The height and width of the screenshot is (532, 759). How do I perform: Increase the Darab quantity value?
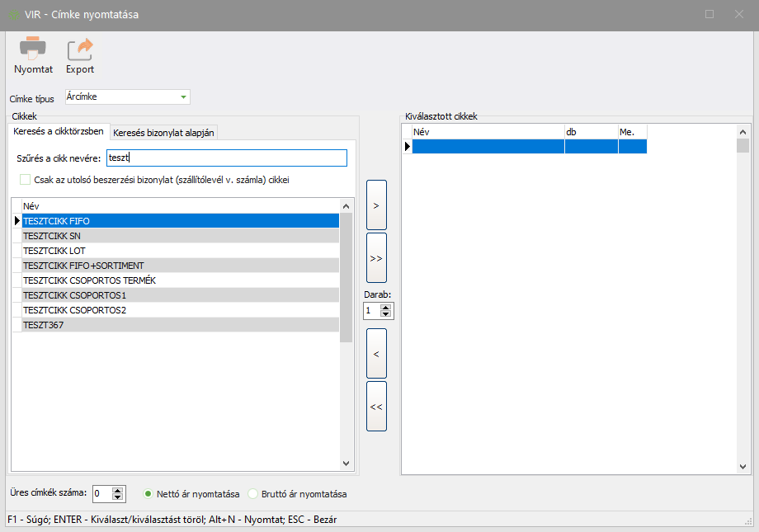[386, 308]
